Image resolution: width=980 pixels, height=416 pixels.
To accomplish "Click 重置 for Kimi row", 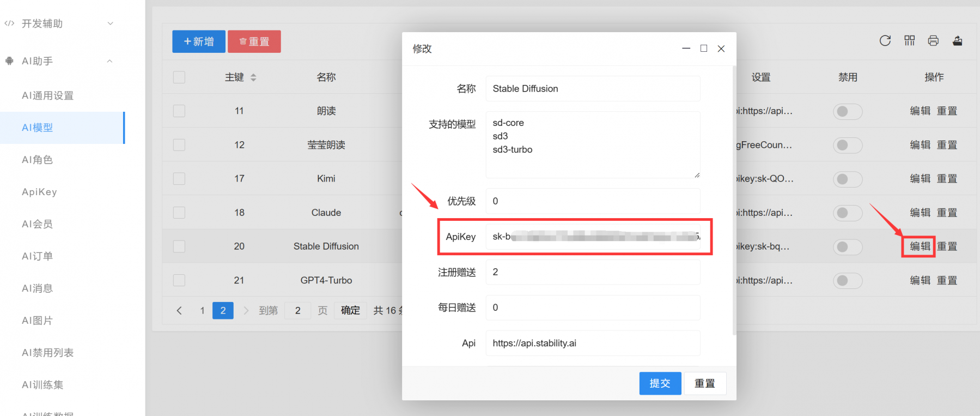I will [947, 179].
